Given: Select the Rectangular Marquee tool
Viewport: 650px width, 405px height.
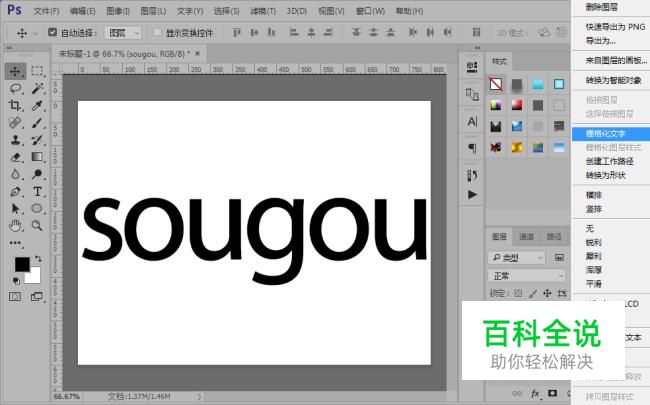Looking at the screenshot, I should [x=37, y=71].
